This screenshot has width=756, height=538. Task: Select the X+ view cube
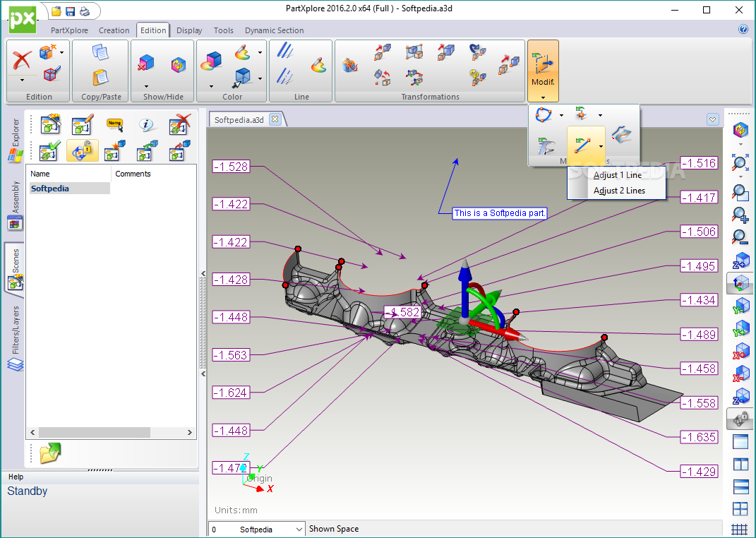click(740, 350)
